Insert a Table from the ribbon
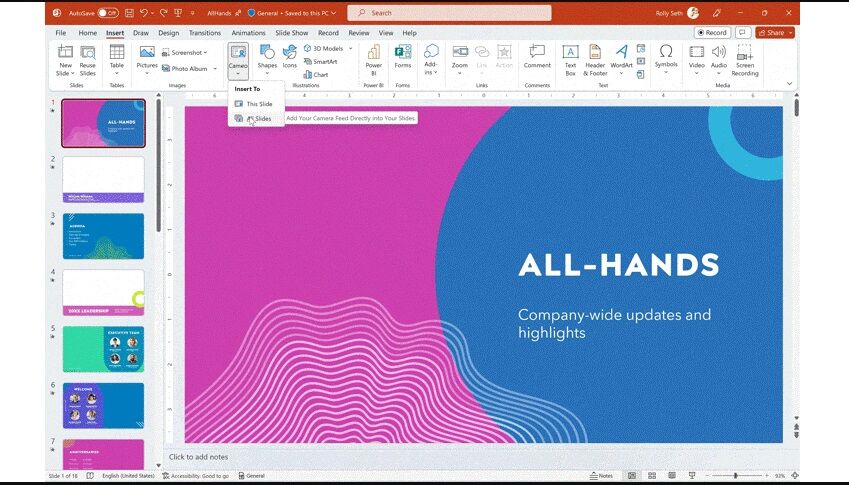The width and height of the screenshot is (849, 485). click(117, 60)
